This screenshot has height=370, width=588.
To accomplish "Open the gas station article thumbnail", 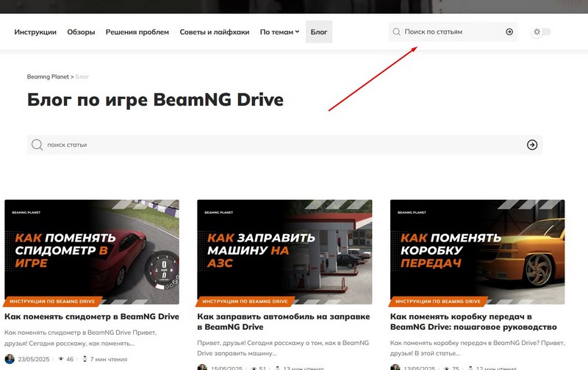I will tap(284, 252).
